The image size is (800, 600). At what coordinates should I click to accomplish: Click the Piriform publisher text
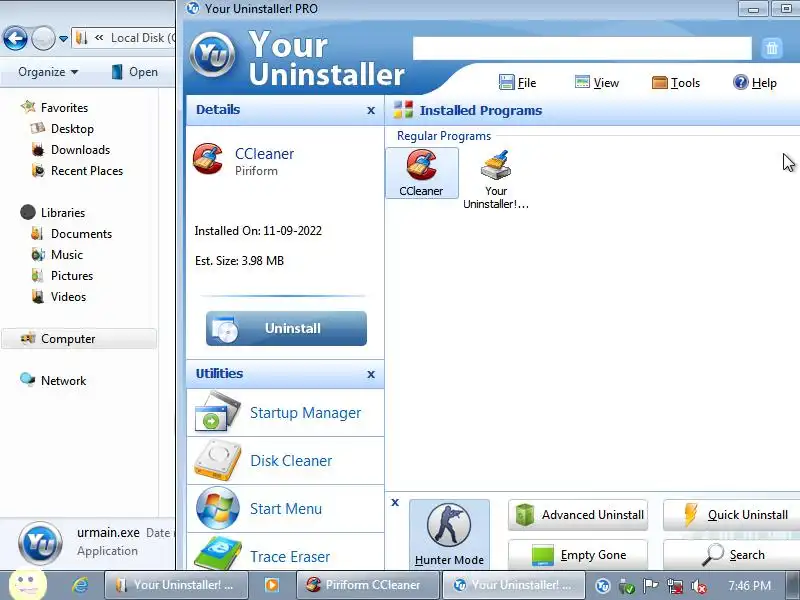[x=256, y=171]
